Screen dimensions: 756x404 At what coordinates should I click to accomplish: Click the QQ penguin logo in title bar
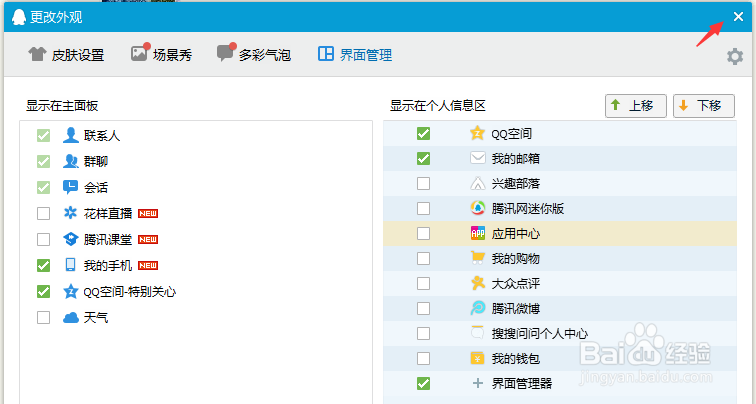click(x=18, y=17)
